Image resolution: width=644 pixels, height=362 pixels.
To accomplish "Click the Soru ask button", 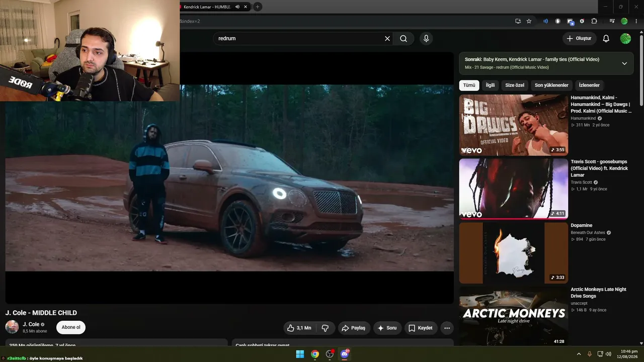I will (387, 328).
